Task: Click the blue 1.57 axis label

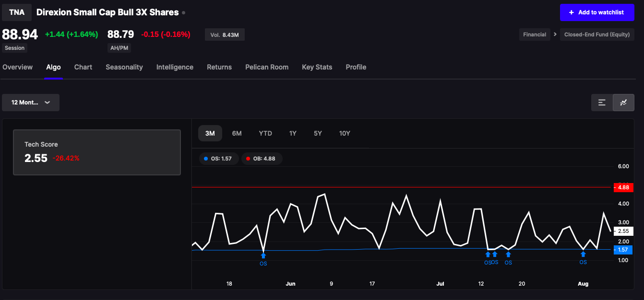Action: pyautogui.click(x=623, y=250)
